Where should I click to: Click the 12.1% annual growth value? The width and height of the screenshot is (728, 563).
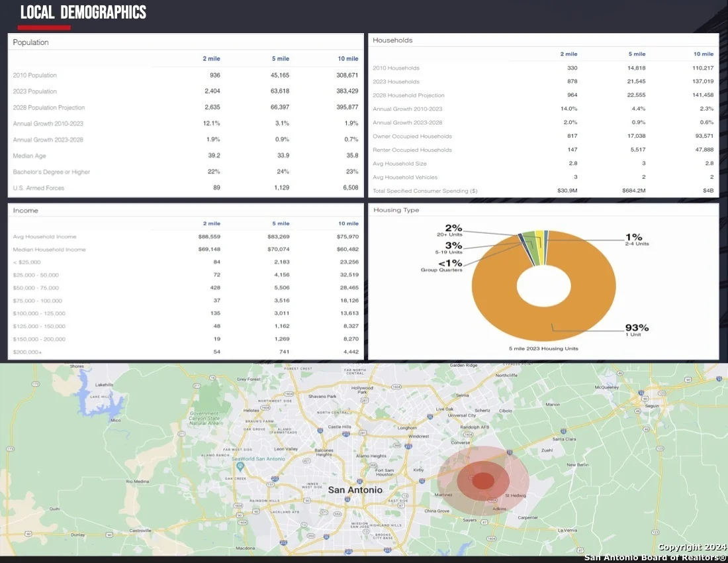coord(212,123)
